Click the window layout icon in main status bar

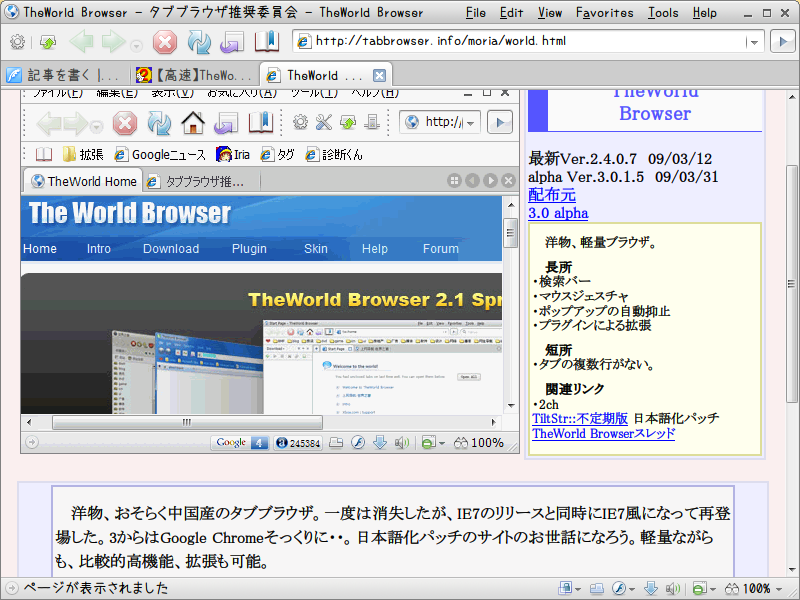point(596,589)
